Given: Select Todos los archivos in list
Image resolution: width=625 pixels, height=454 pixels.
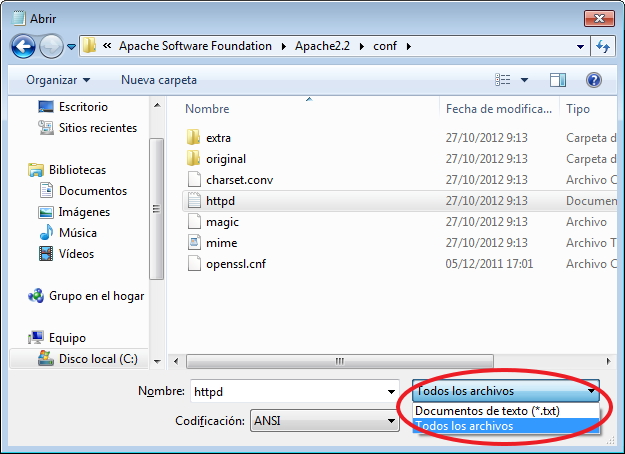Looking at the screenshot, I should point(464,426).
